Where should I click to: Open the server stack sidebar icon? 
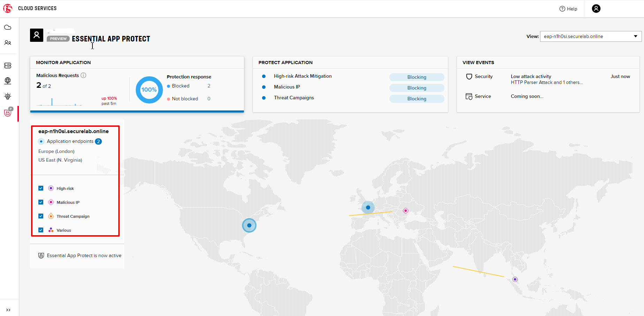coord(8,65)
